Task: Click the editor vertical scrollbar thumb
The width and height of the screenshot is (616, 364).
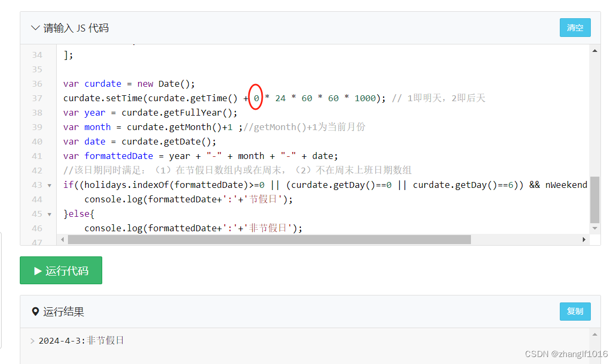Action: 595,200
